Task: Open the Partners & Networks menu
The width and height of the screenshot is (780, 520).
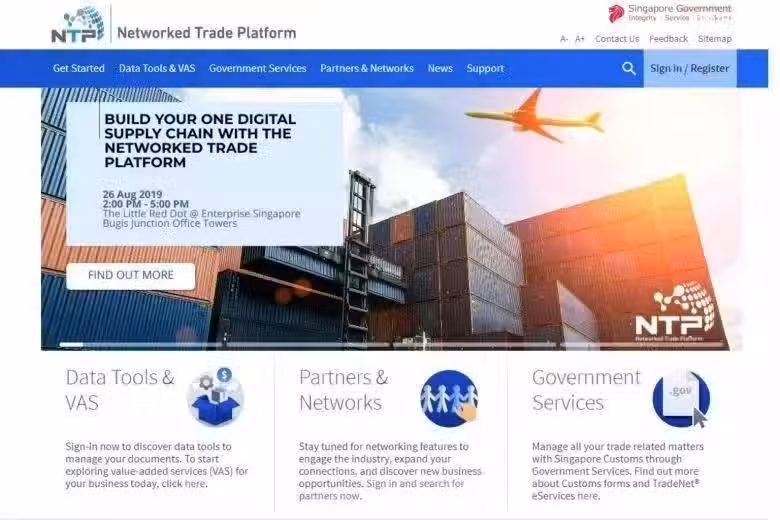Action: pos(367,68)
